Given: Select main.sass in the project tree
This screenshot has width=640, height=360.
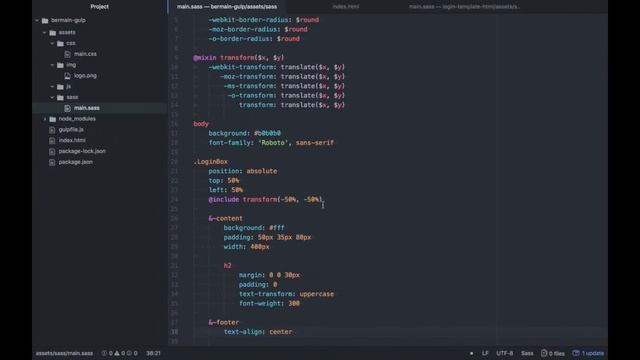Looking at the screenshot, I should tap(87, 108).
